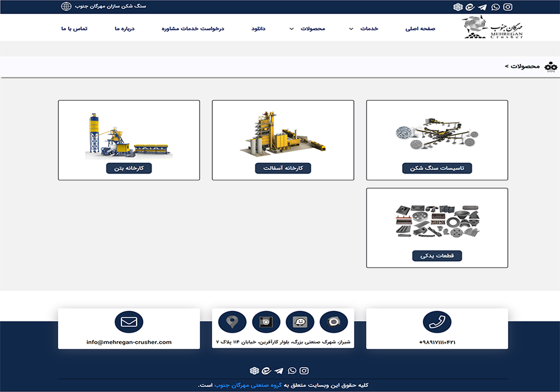Click the Eitaa social icon in the header
The width and height of the screenshot is (560, 392).
coord(469,7)
